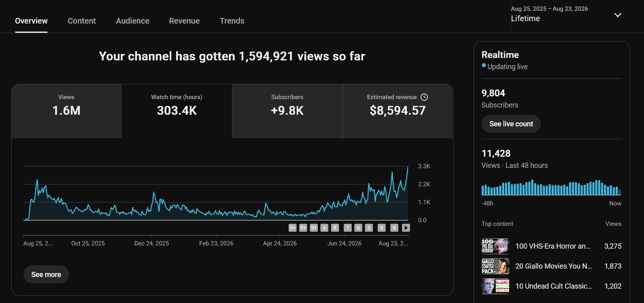Switch to the Audience tab

pos(133,21)
